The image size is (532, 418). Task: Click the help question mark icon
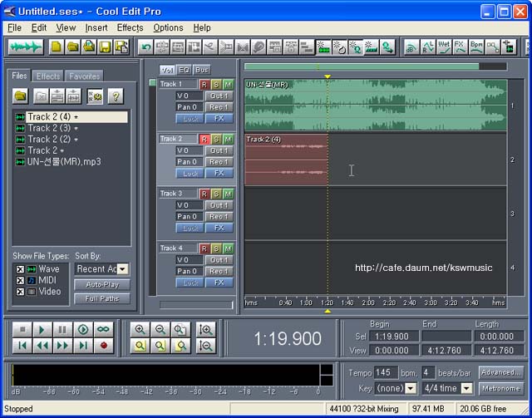point(116,96)
